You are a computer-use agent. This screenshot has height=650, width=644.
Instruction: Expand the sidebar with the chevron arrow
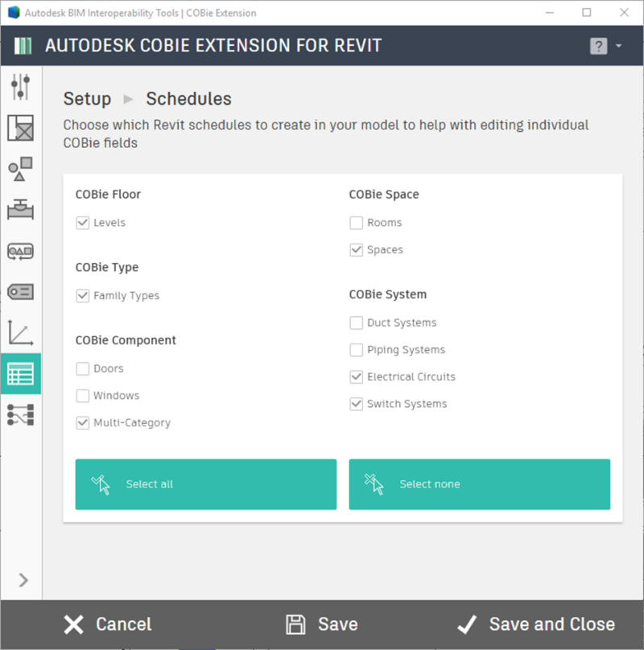point(23,579)
